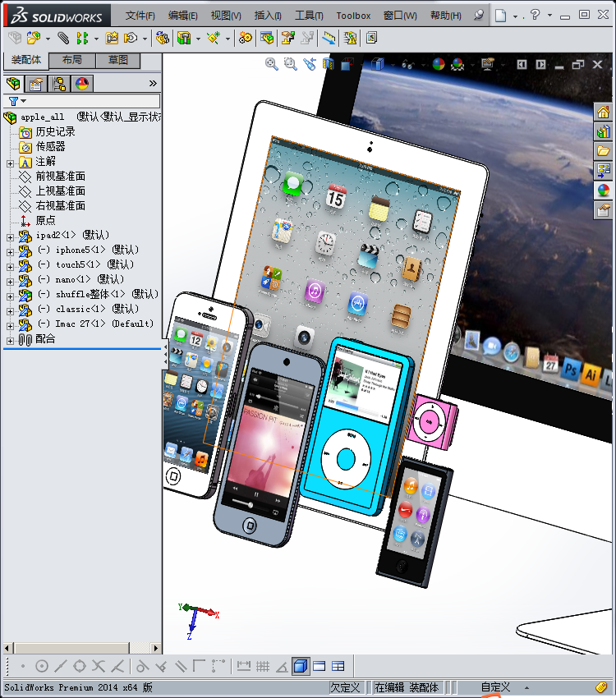Viewport: 616px width, 698px height.
Task: Expand the iphone5<1> component node
Action: [x=10, y=252]
